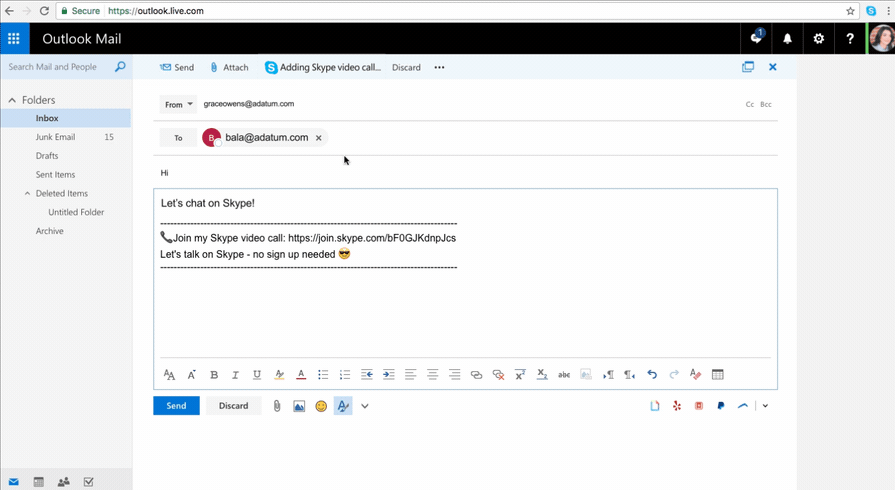
Task: Click Send in the top command bar
Action: (x=177, y=67)
